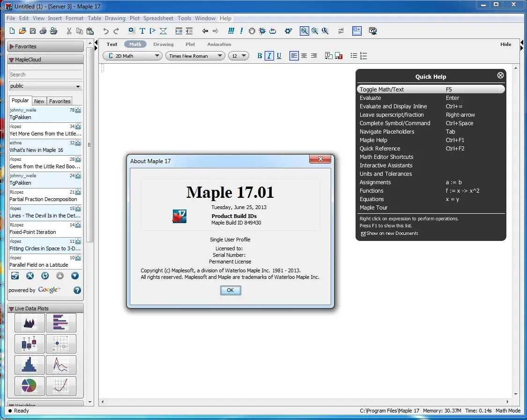Open the Spreadsheet menu

pos(158,18)
